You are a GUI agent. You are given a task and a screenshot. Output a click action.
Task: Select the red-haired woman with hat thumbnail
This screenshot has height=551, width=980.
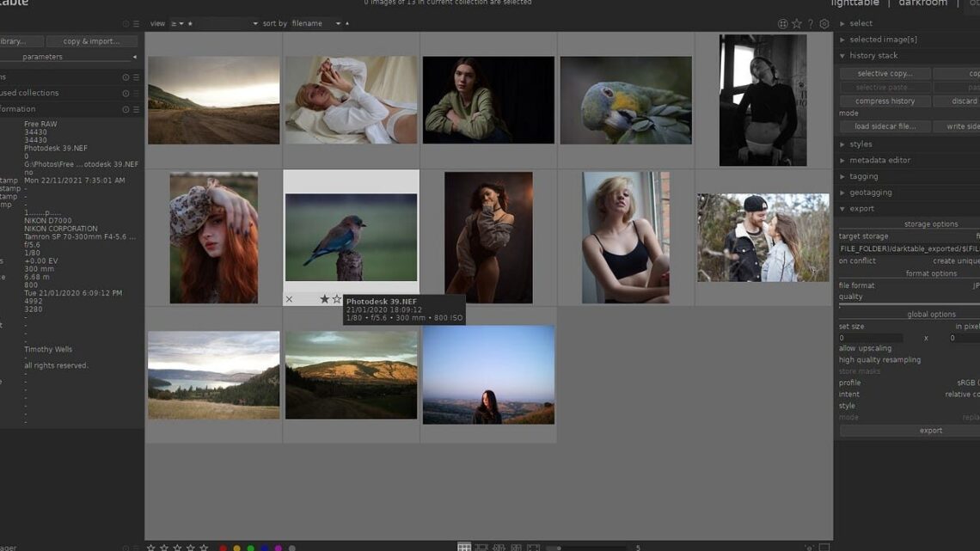[214, 237]
